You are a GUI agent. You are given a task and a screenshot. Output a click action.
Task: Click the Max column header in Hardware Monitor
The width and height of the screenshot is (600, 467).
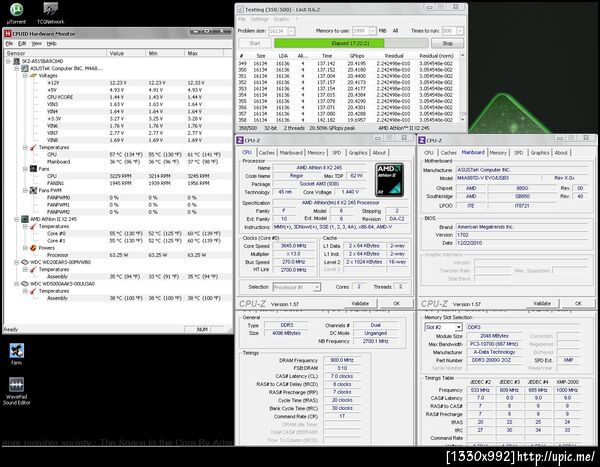tap(204, 53)
